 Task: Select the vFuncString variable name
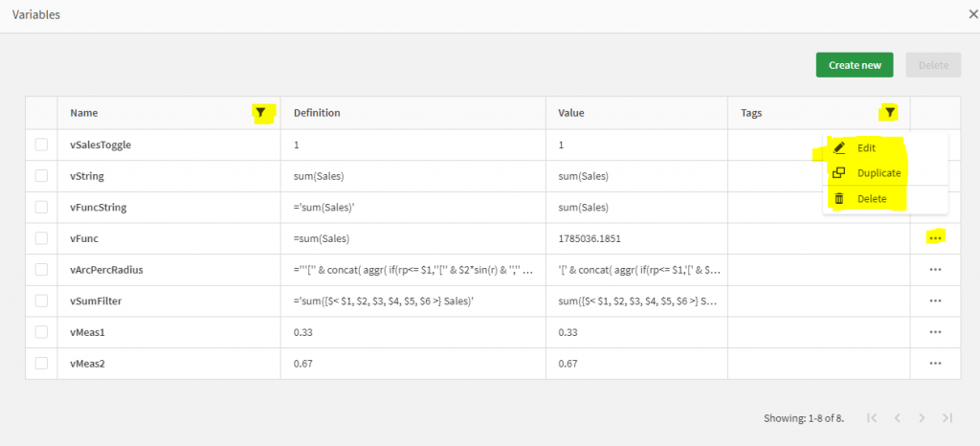[99, 208]
